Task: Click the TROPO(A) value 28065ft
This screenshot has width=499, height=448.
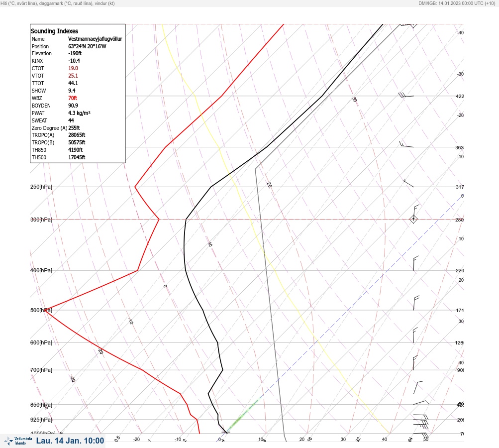Action: [77, 135]
